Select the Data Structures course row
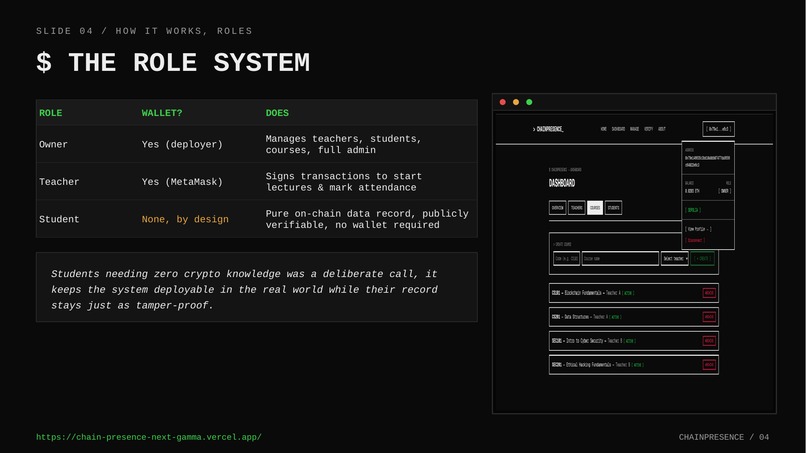Screen dimensions: 806x453 pyautogui.click(x=633, y=317)
